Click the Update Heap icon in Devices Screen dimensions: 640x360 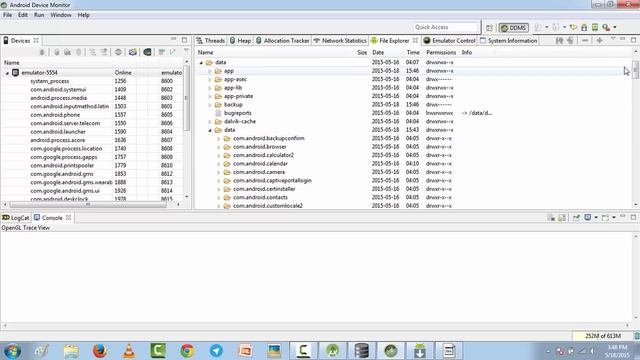tap(57, 52)
